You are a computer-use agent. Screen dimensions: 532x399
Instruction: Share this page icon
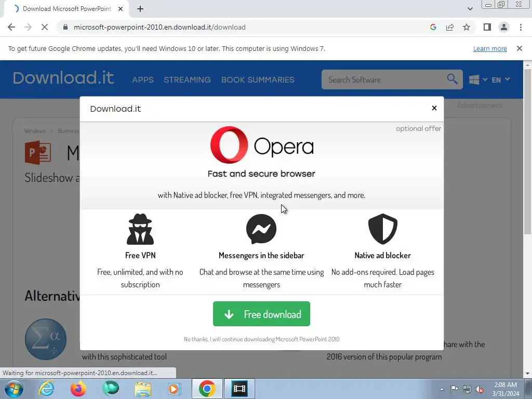pyautogui.click(x=450, y=27)
